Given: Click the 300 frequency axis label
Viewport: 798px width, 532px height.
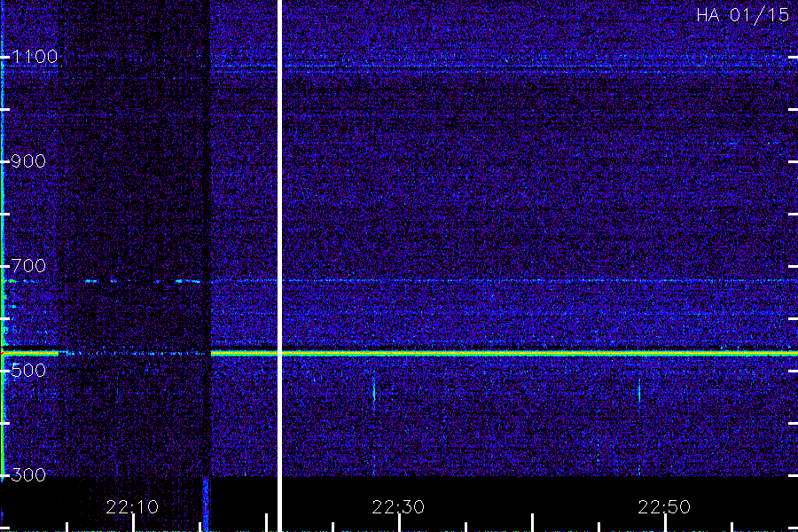Looking at the screenshot, I should pyautogui.click(x=28, y=475).
